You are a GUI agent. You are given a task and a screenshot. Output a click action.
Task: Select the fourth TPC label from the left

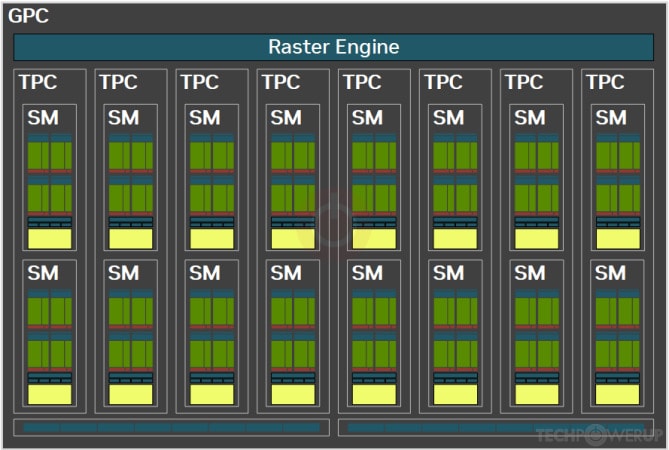(x=281, y=83)
